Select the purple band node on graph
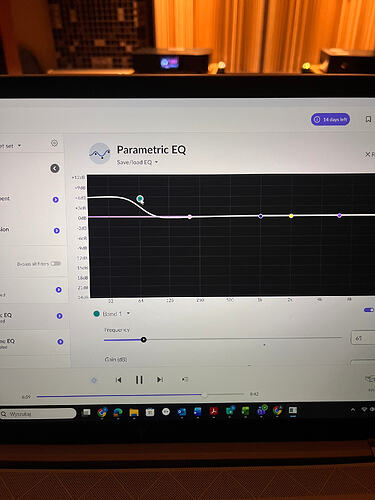 (339, 216)
